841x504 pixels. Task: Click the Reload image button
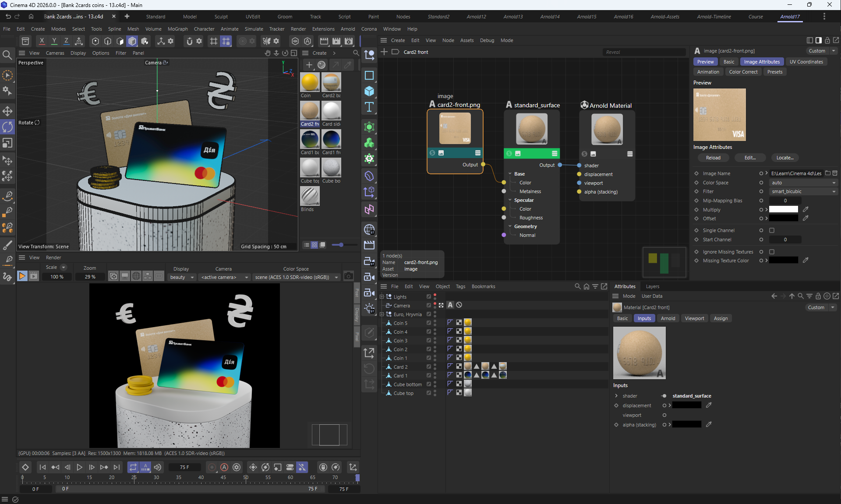(713, 158)
